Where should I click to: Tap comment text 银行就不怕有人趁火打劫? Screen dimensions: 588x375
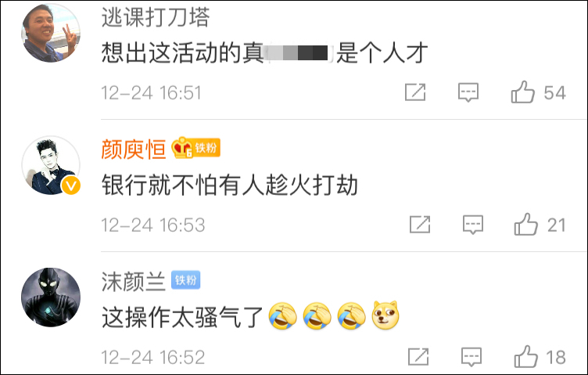point(230,185)
